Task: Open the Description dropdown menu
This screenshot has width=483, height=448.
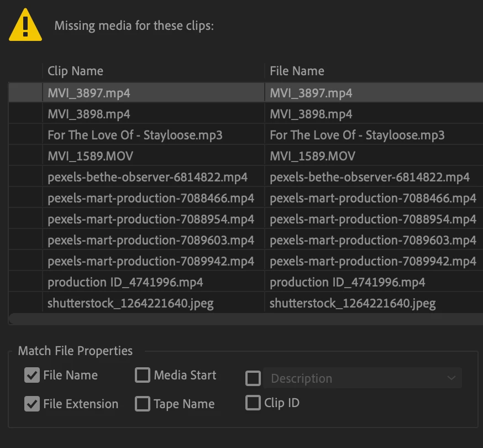Action: click(363, 378)
